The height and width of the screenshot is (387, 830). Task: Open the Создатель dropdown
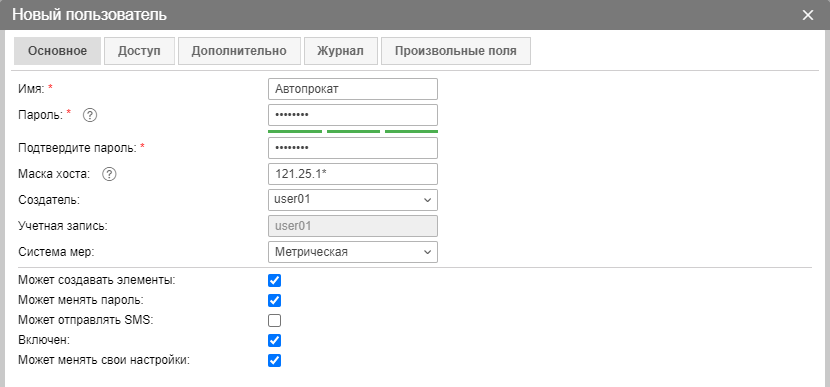(353, 200)
